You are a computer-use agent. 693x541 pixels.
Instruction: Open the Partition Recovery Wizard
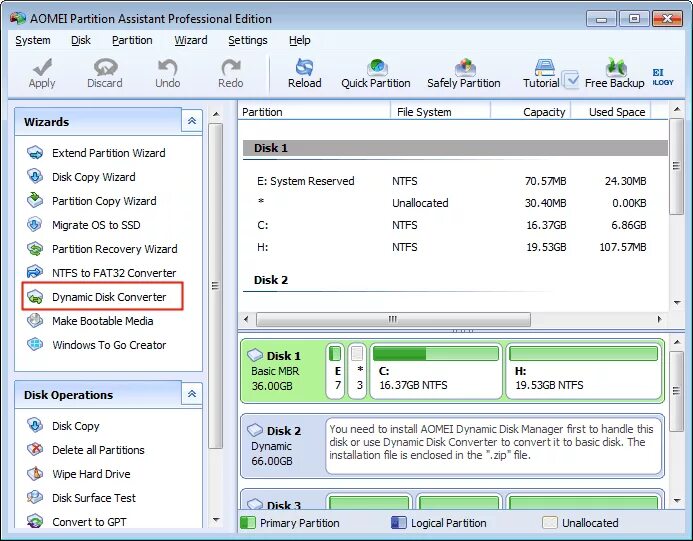click(114, 249)
